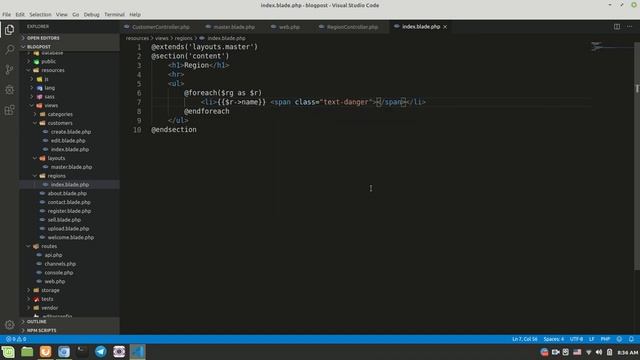Viewport: 640px width, 360px height.
Task: Open the Files manager in taskbar
Action: pyautogui.click(x=27, y=351)
